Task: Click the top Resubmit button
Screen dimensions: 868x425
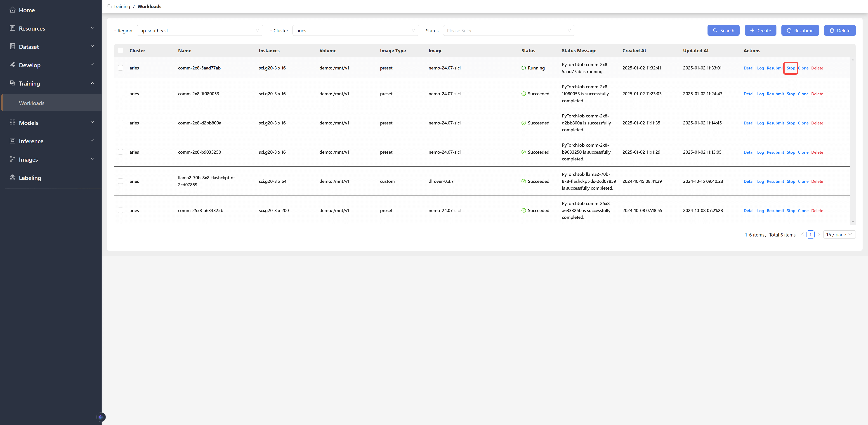Action: [x=800, y=30]
